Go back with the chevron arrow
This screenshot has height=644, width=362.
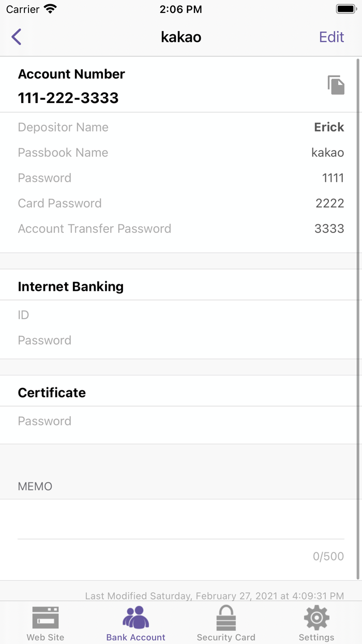tap(16, 37)
